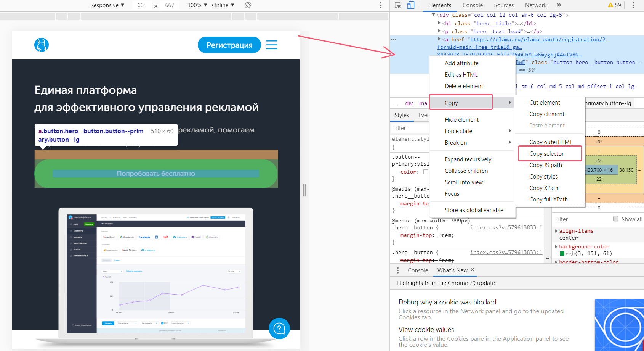Click the rotate screen icon
The image size is (644, 351).
tap(248, 5)
